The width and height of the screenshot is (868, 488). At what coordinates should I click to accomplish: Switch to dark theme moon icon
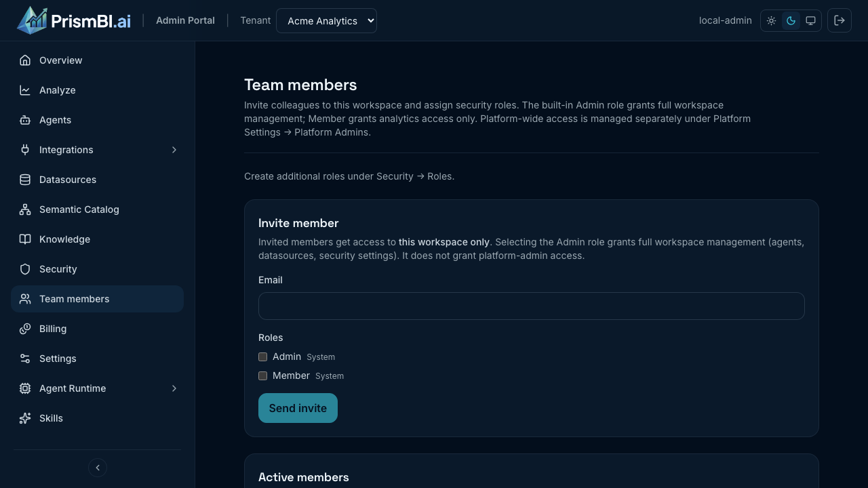point(791,21)
